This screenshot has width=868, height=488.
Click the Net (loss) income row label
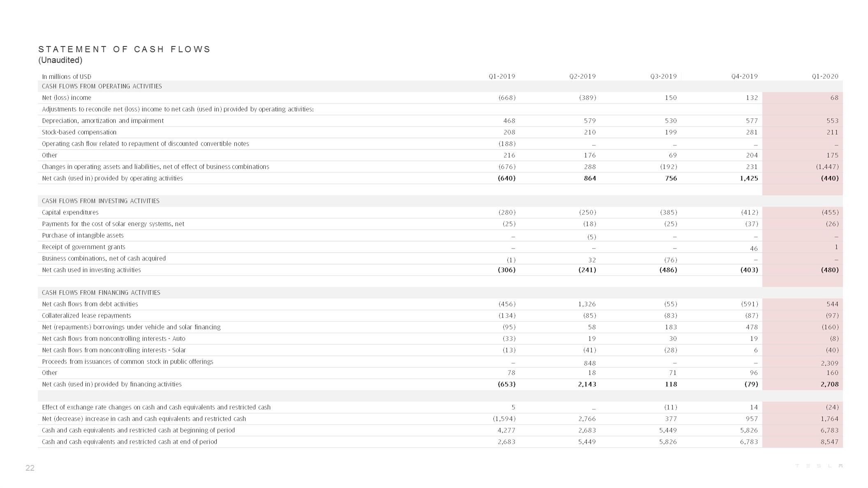(67, 98)
